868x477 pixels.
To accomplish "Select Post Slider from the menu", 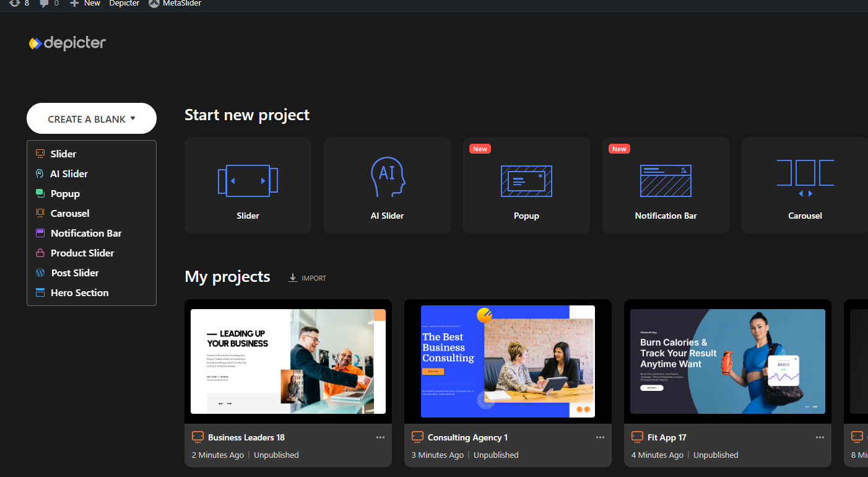I will [74, 273].
